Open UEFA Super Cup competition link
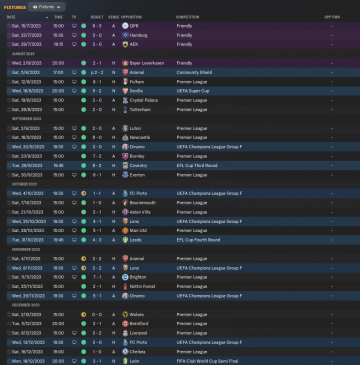 (x=193, y=91)
